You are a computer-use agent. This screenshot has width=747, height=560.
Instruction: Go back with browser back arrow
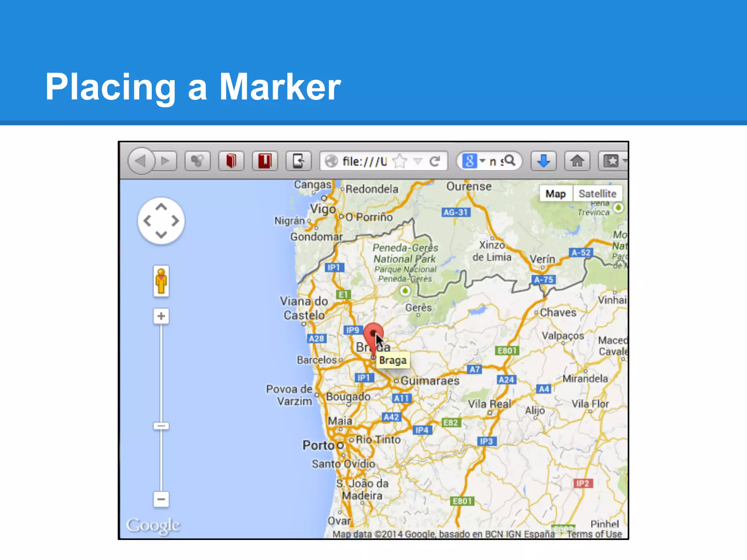141,161
